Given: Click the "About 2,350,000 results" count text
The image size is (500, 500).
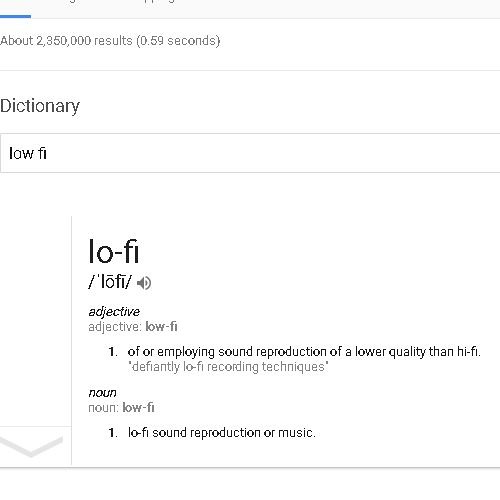Looking at the screenshot, I should pyautogui.click(x=67, y=41).
